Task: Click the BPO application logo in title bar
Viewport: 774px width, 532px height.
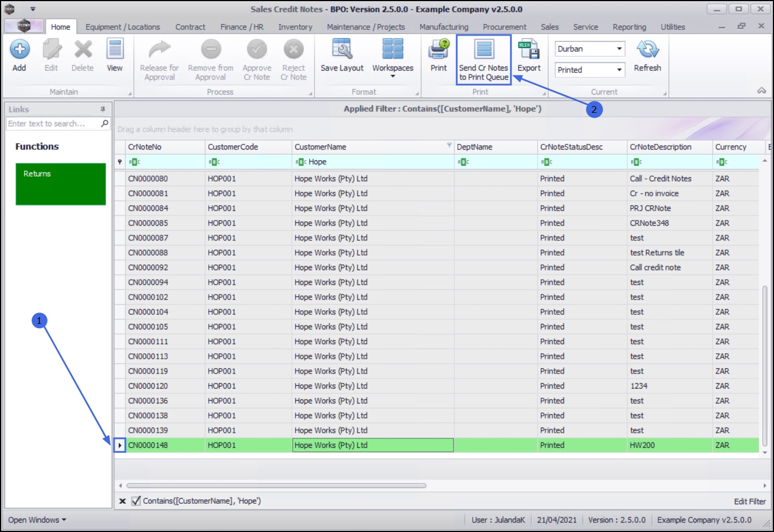Action: 10,9
